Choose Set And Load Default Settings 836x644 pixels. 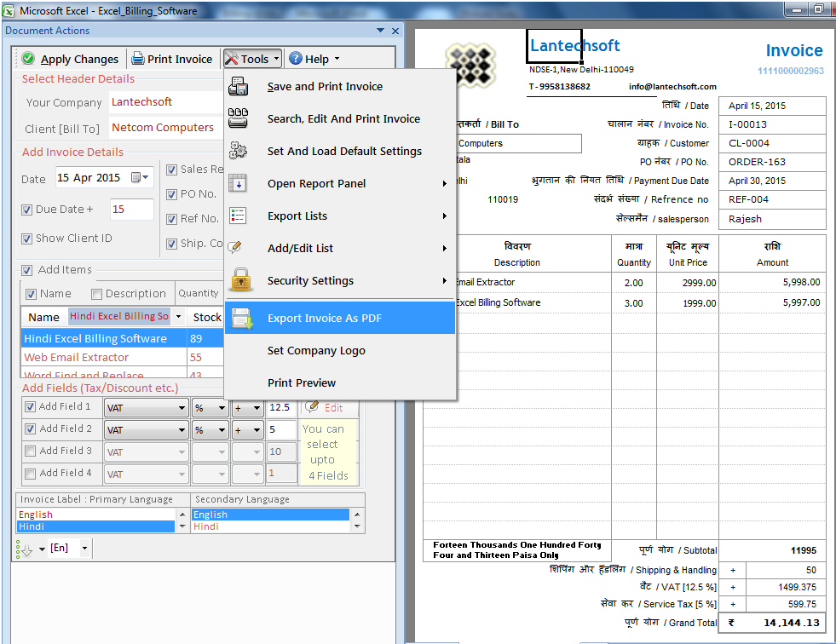click(x=340, y=151)
